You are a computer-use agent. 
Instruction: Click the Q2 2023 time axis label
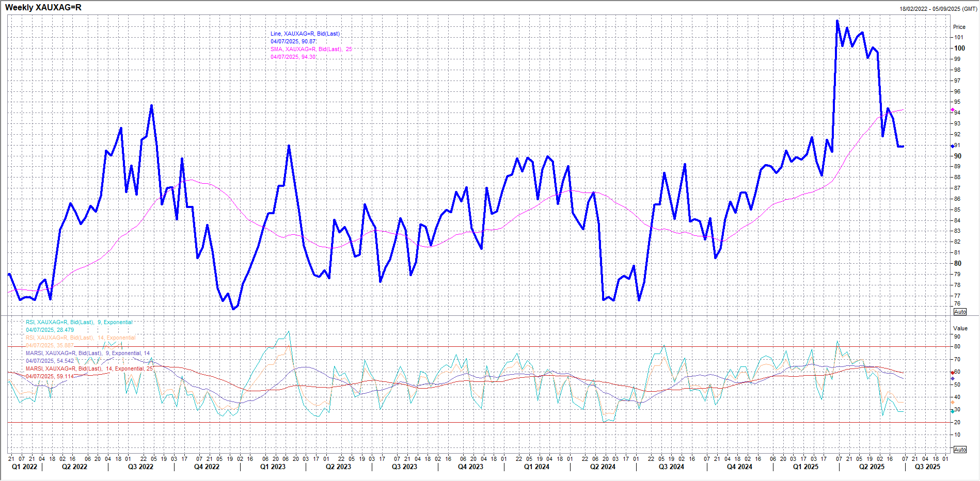pos(338,467)
